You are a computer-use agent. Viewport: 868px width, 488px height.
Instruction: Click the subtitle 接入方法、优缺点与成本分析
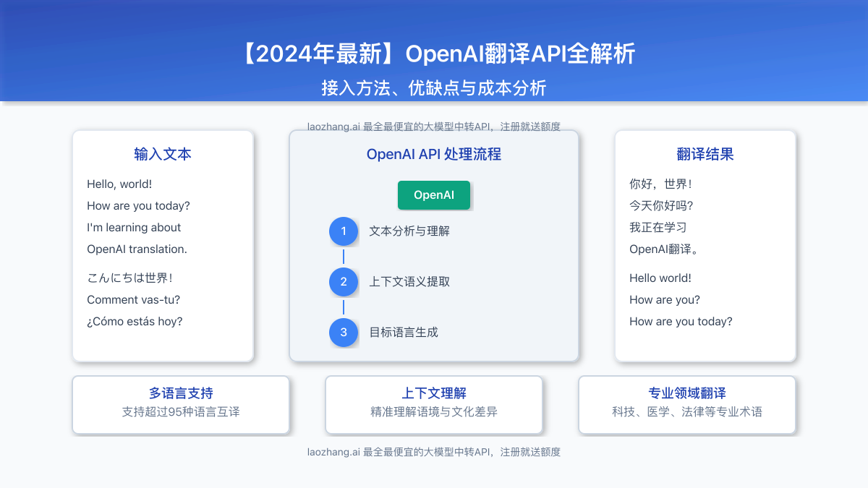coord(434,88)
